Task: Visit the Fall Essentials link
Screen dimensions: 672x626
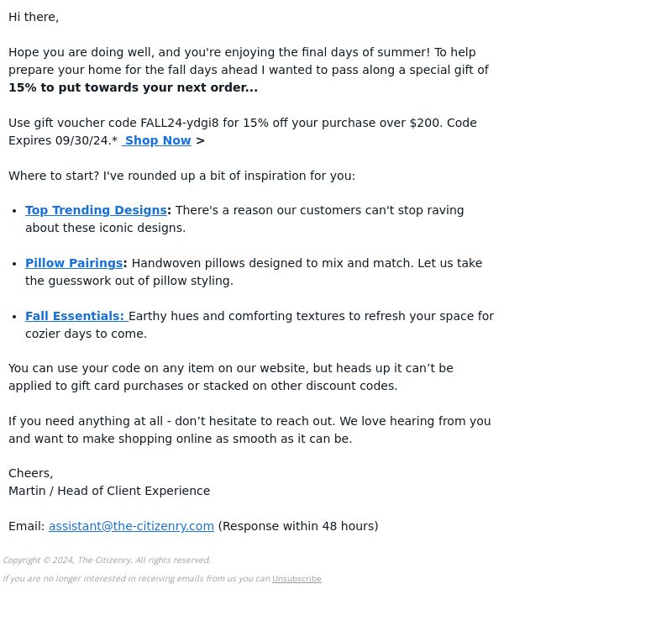Action: pyautogui.click(x=76, y=317)
